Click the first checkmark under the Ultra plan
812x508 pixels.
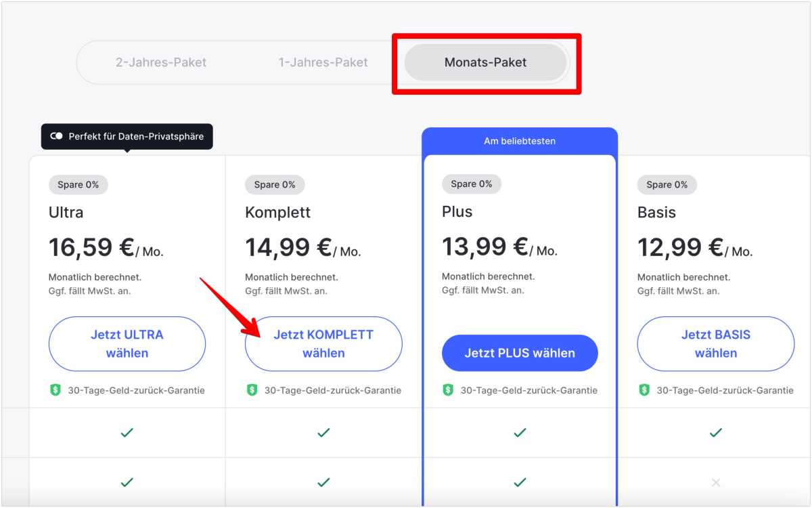127,433
